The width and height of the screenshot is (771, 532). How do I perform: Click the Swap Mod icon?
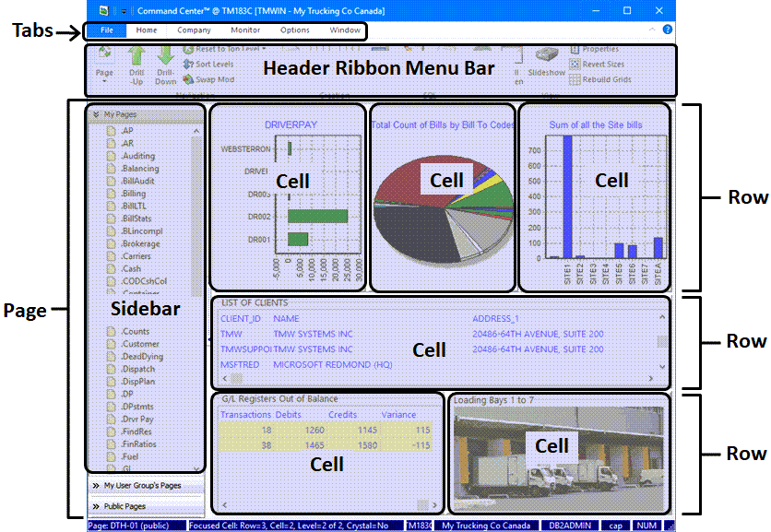[187, 79]
